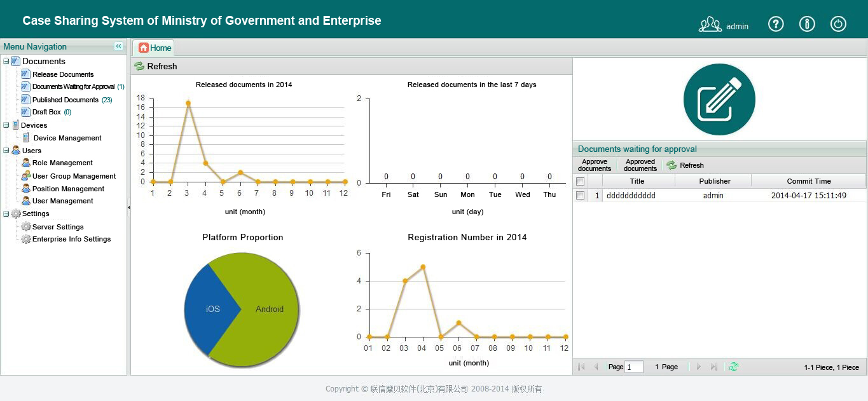
Task: Click the page number input field
Action: pos(633,367)
